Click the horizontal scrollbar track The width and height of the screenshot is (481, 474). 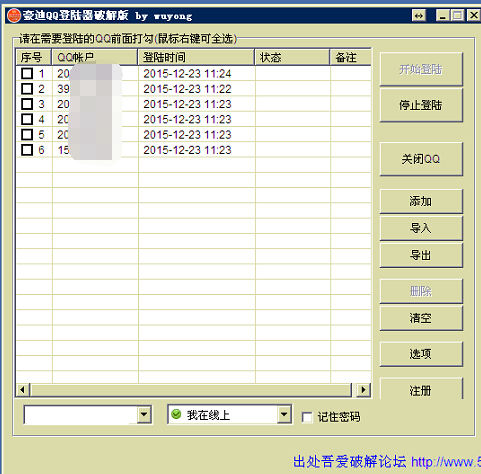[x=190, y=389]
